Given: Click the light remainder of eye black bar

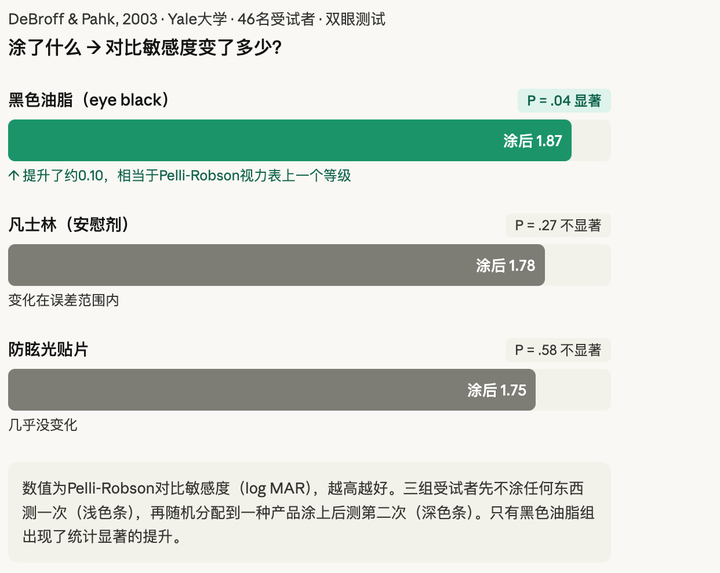Looking at the screenshot, I should (590, 141).
